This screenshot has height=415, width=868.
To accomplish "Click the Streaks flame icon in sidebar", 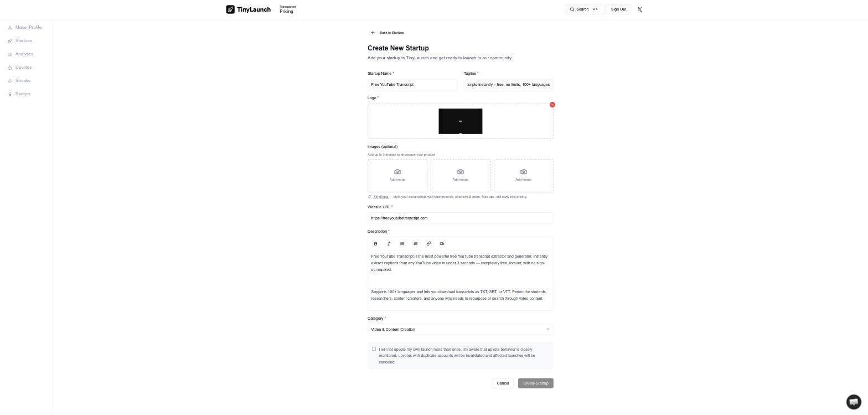I will [x=10, y=81].
